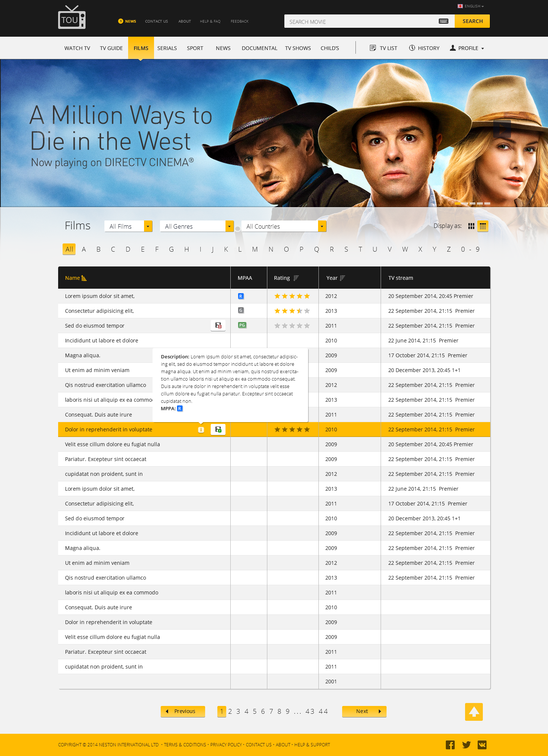Filter films by All letters
548x756 pixels.
(x=69, y=249)
